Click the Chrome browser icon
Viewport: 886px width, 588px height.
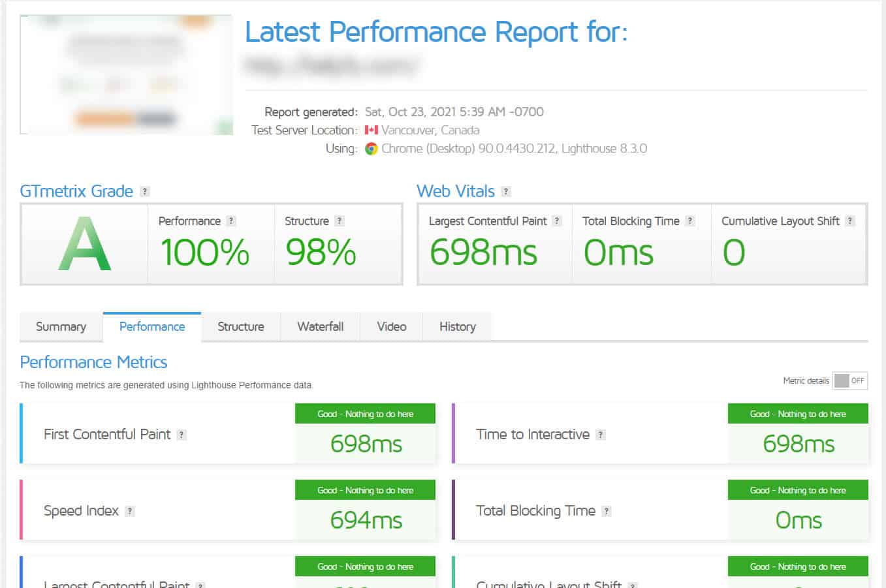click(372, 149)
